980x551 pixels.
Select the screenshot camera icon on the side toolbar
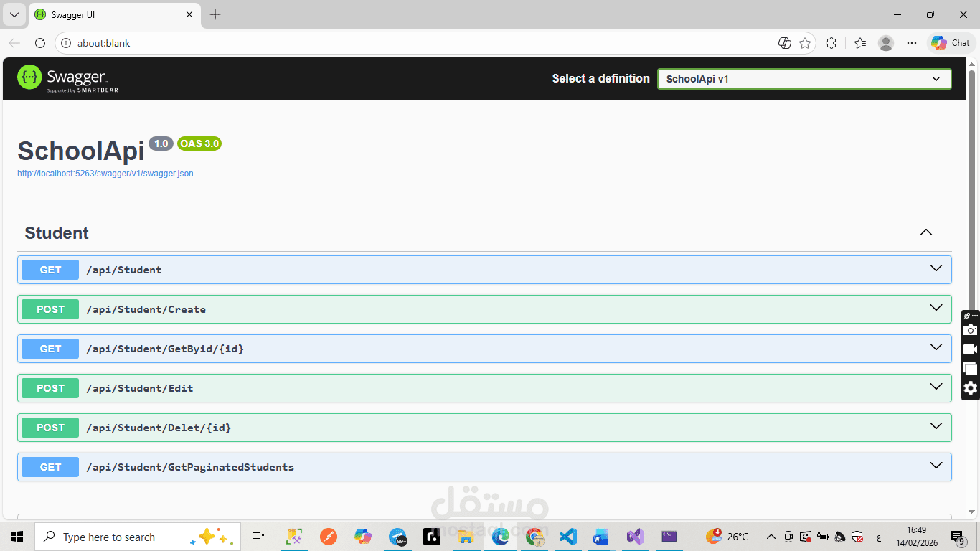[x=970, y=330]
